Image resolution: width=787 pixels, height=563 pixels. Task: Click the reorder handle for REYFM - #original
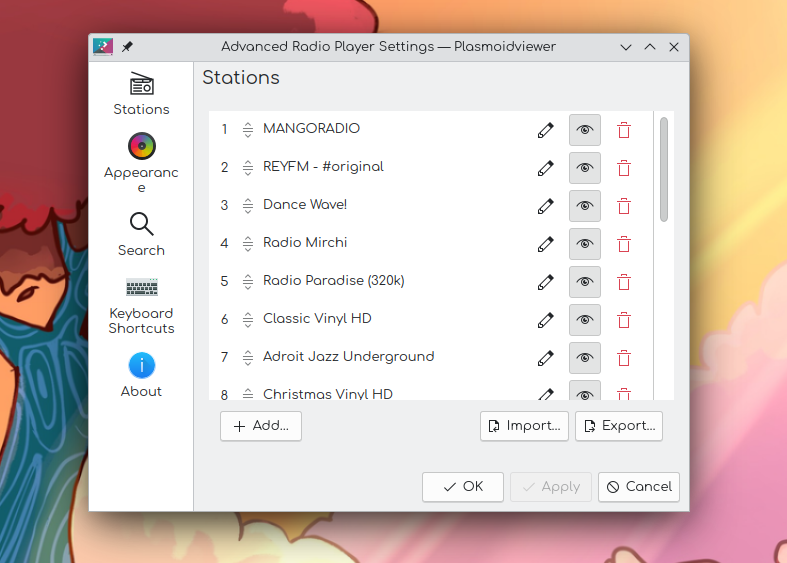tap(248, 168)
